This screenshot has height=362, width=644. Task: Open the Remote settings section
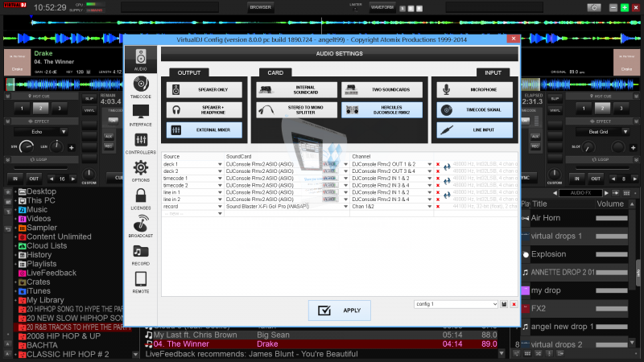140,282
